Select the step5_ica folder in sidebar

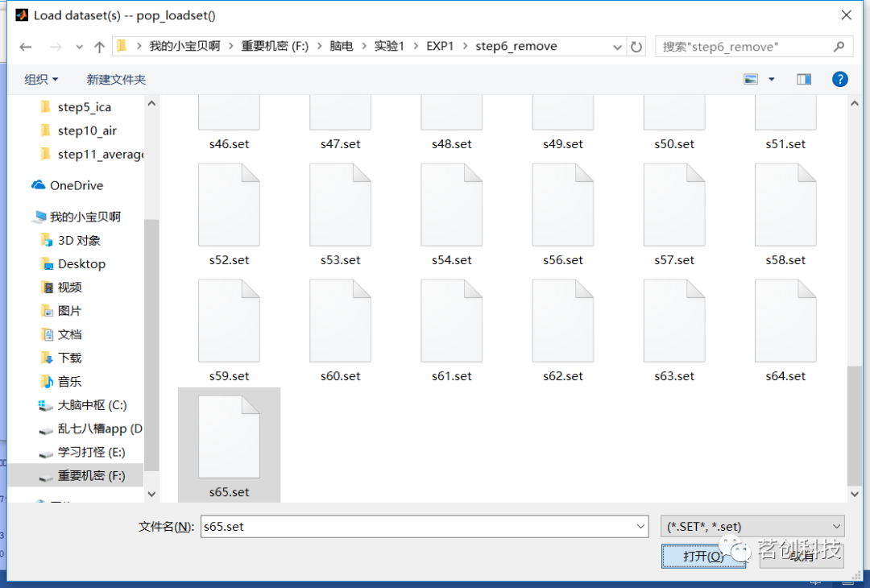pyautogui.click(x=84, y=106)
